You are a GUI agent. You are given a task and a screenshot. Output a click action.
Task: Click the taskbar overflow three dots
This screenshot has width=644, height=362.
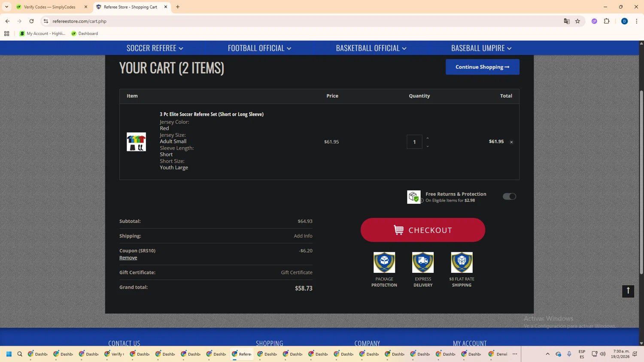(x=515, y=354)
